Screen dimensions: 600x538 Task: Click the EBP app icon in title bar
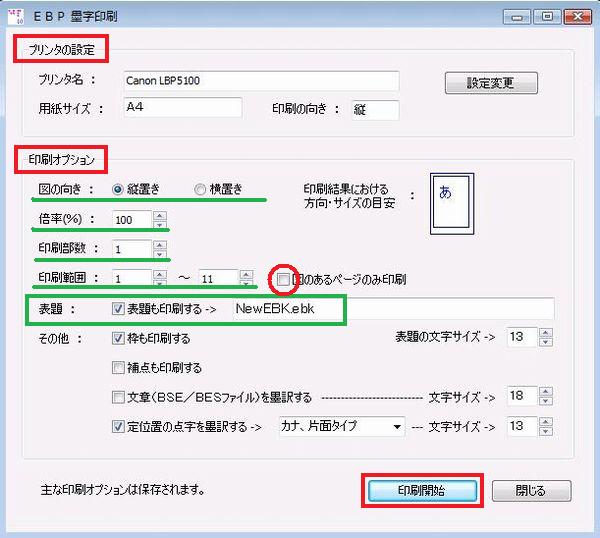coord(17,14)
